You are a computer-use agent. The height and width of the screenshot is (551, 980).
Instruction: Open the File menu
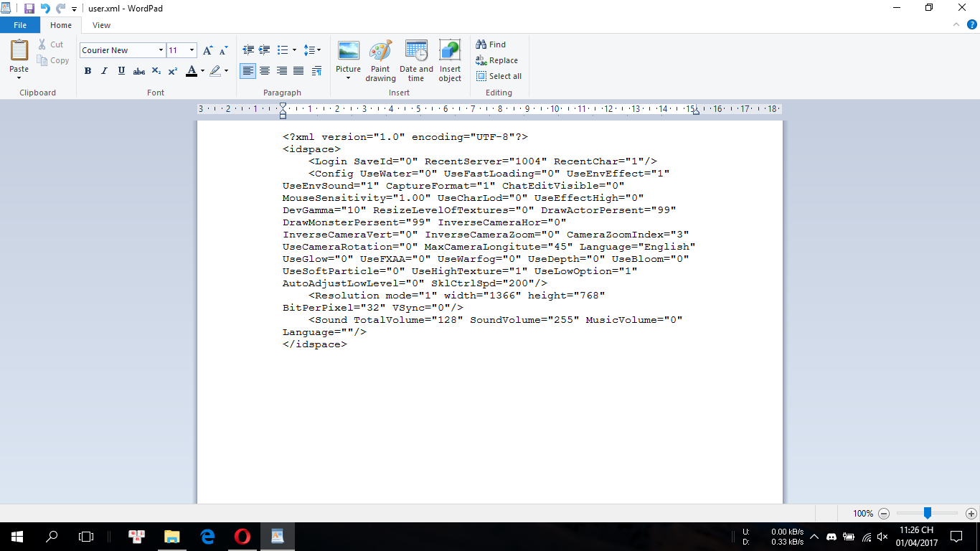coord(20,25)
